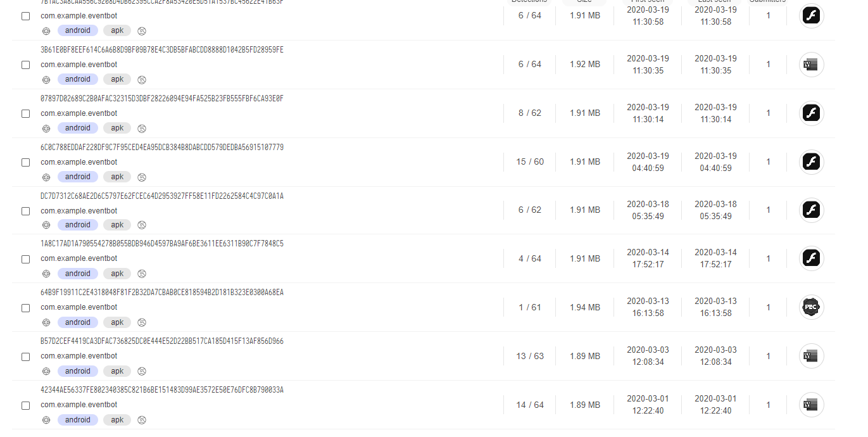868x437 pixels.
Task: Click the Flash icon in the 1A8C17AD row
Action: 812,258
